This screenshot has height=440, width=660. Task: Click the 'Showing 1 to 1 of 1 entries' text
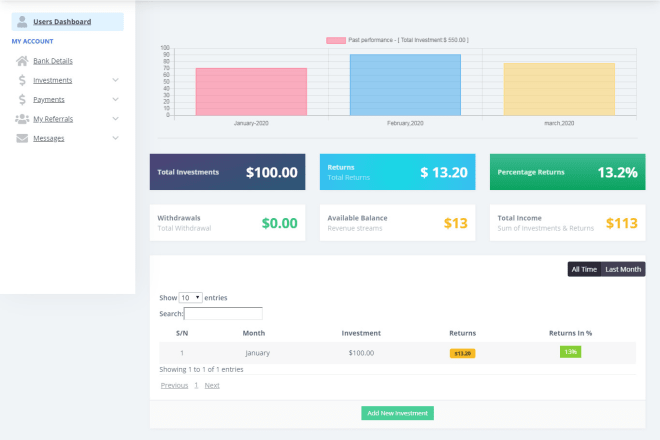(x=201, y=369)
